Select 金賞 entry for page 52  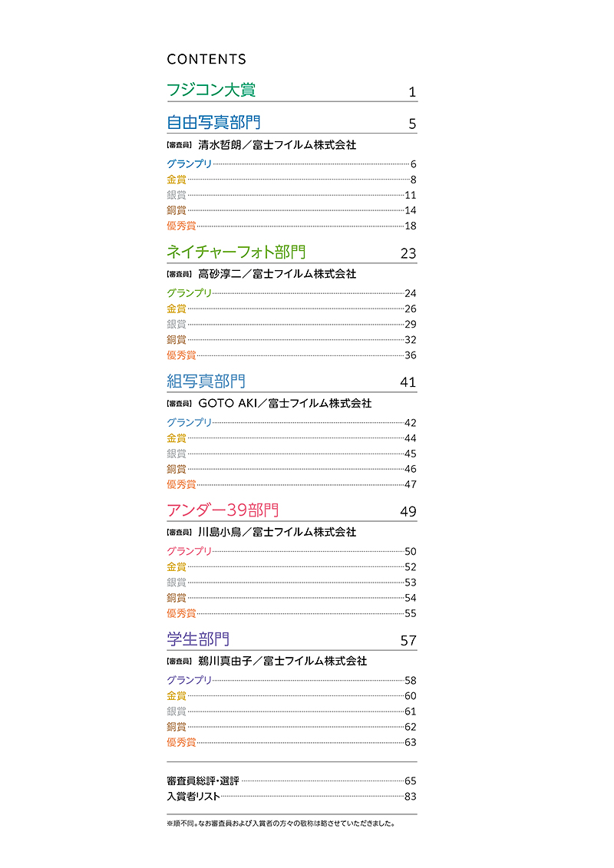coord(177,566)
